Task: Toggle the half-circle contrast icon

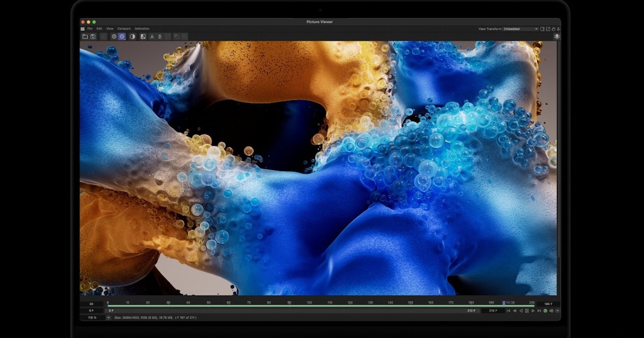Action: [133, 36]
